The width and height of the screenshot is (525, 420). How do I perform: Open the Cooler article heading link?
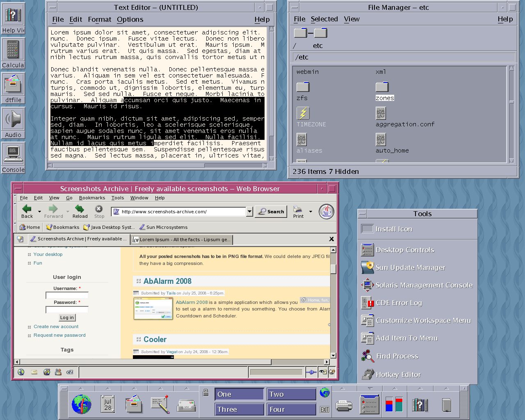pos(155,340)
